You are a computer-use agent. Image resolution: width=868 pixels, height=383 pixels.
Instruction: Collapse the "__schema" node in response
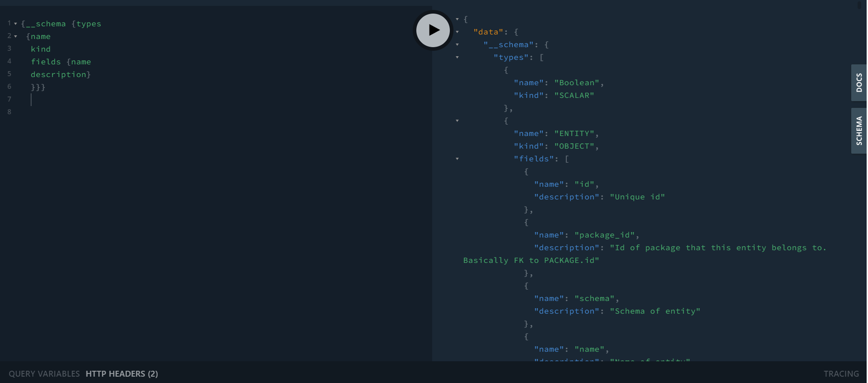tap(457, 45)
